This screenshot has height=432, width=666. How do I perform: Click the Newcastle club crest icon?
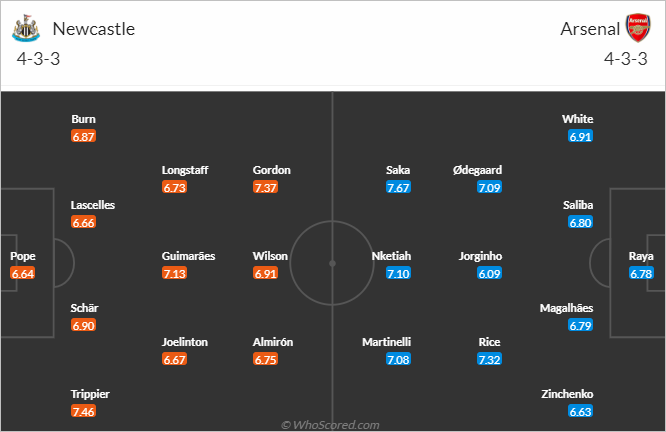[x=26, y=28]
